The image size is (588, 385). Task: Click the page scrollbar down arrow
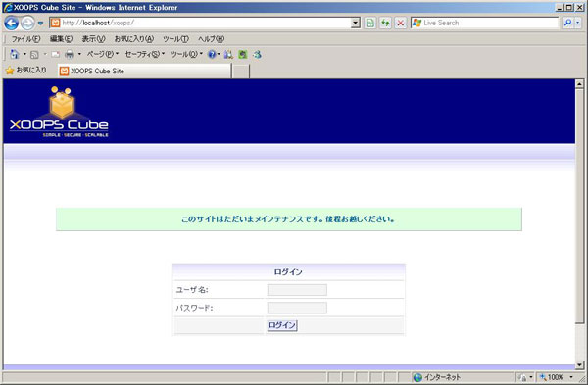pos(579,364)
